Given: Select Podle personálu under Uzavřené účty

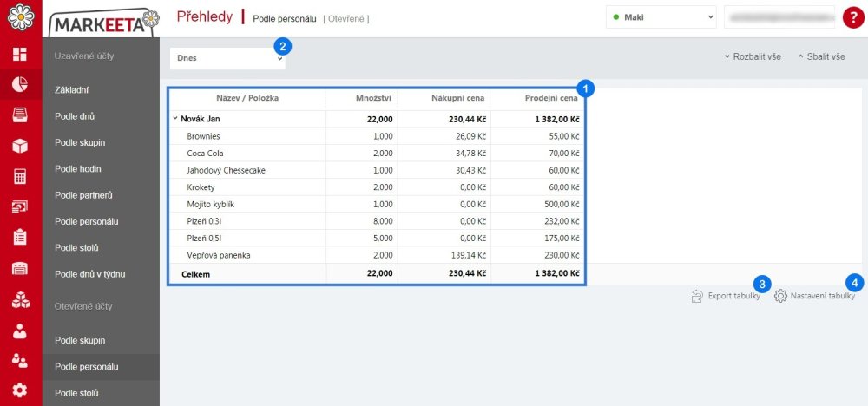Looking at the screenshot, I should point(86,221).
